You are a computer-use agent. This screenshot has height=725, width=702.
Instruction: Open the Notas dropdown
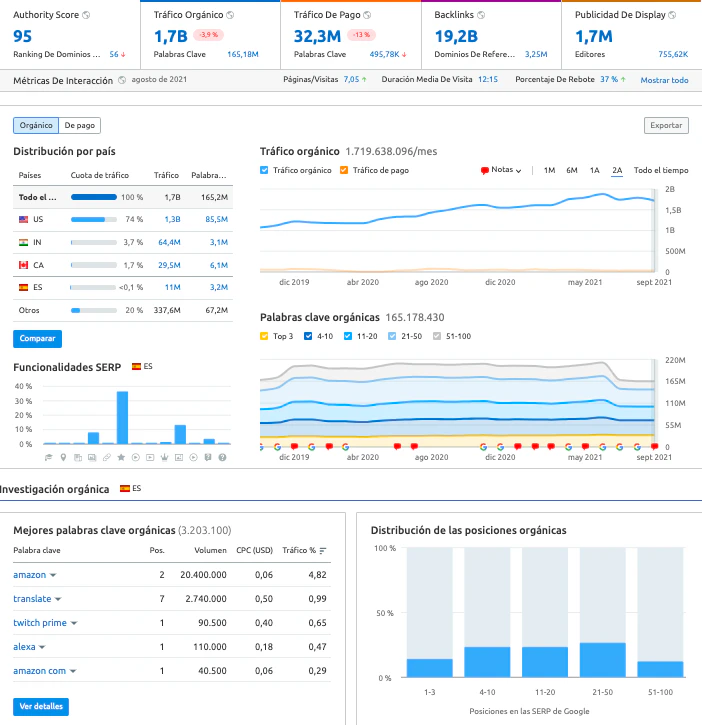501,170
